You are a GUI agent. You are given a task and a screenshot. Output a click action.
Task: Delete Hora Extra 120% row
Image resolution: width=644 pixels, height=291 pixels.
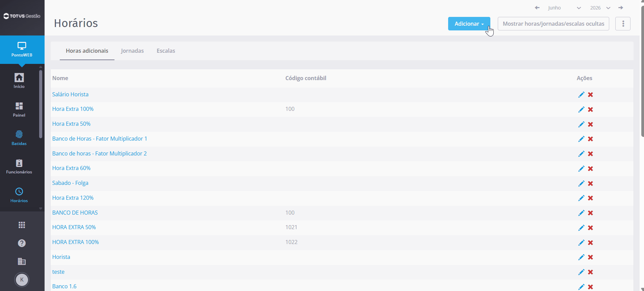[590, 198]
